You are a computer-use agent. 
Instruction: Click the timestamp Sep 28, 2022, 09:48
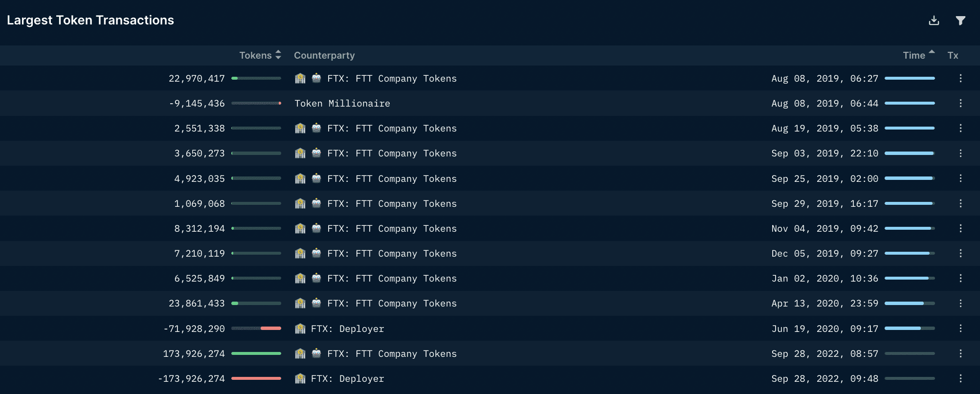tap(825, 378)
